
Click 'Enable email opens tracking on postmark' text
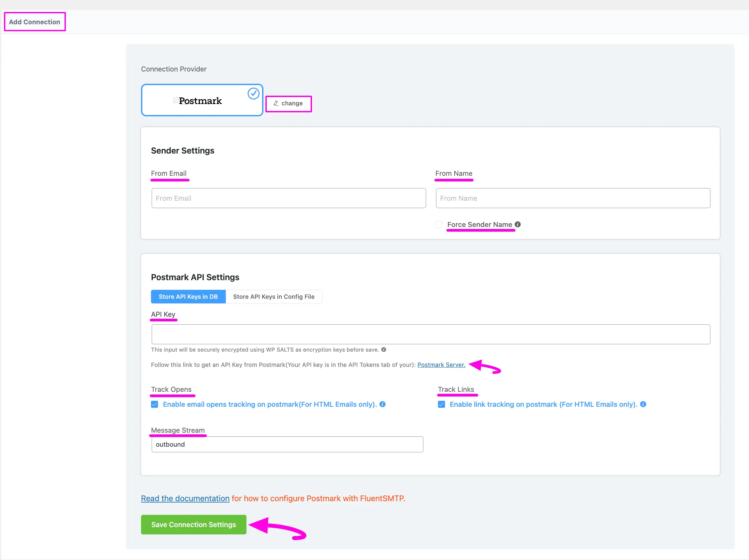tap(270, 405)
